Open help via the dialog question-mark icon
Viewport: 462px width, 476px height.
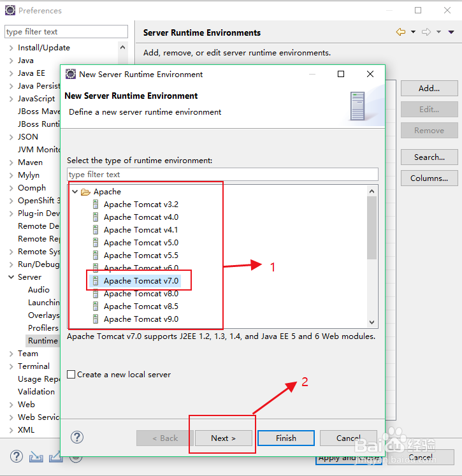tap(77, 437)
